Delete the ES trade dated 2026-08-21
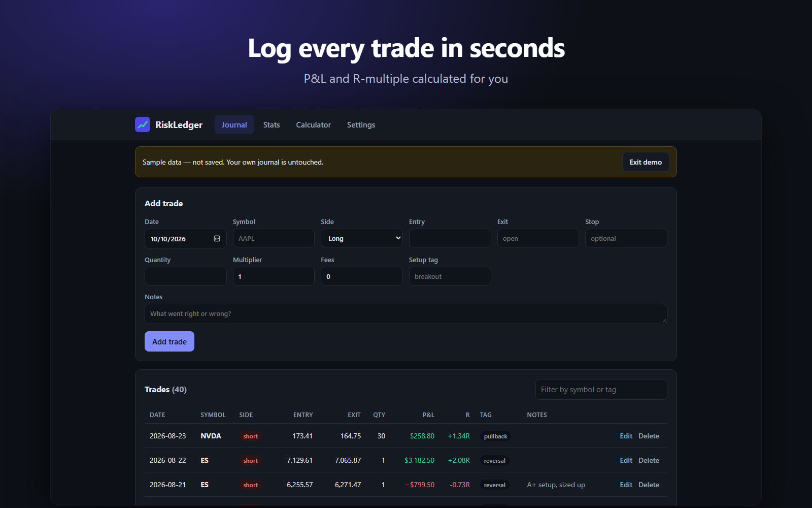 649,485
